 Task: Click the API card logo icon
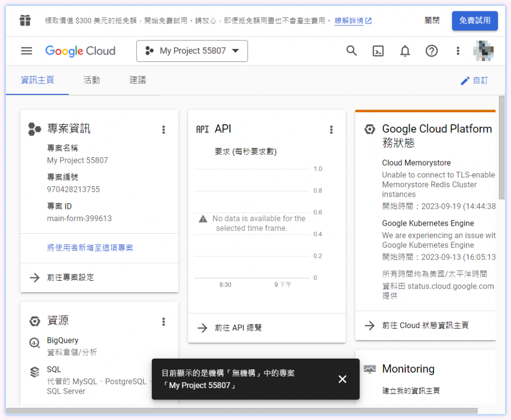202,129
